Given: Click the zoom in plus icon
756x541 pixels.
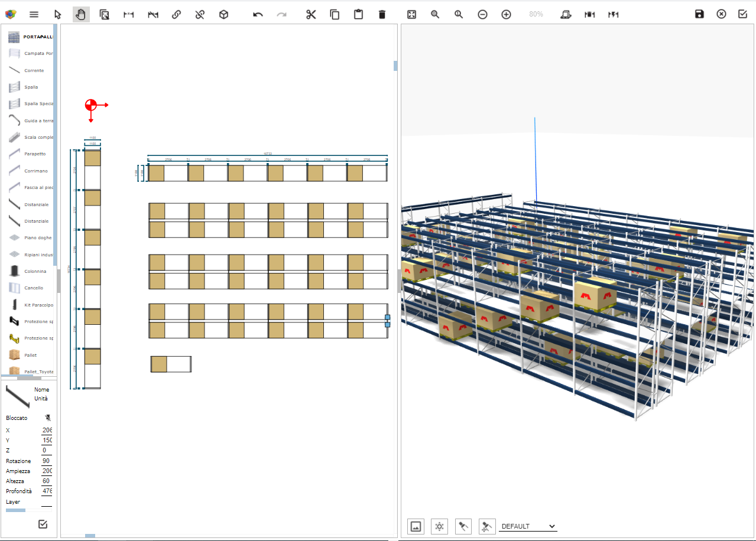Looking at the screenshot, I should (x=506, y=14).
